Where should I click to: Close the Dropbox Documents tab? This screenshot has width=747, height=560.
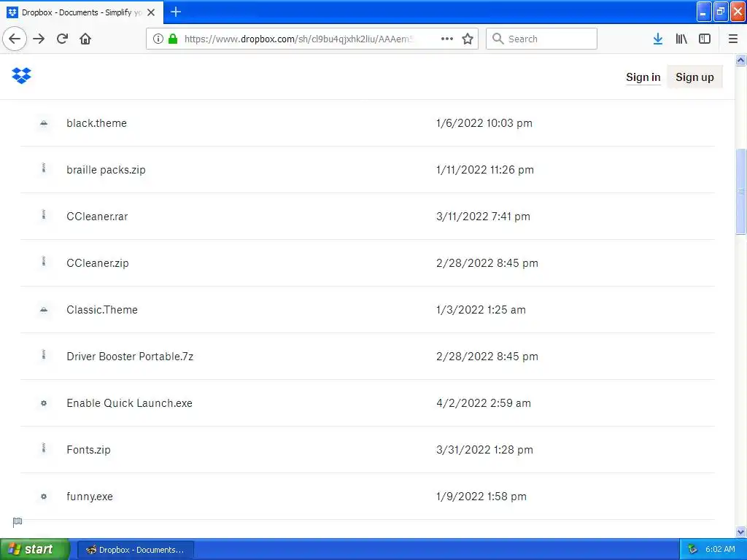(x=151, y=12)
